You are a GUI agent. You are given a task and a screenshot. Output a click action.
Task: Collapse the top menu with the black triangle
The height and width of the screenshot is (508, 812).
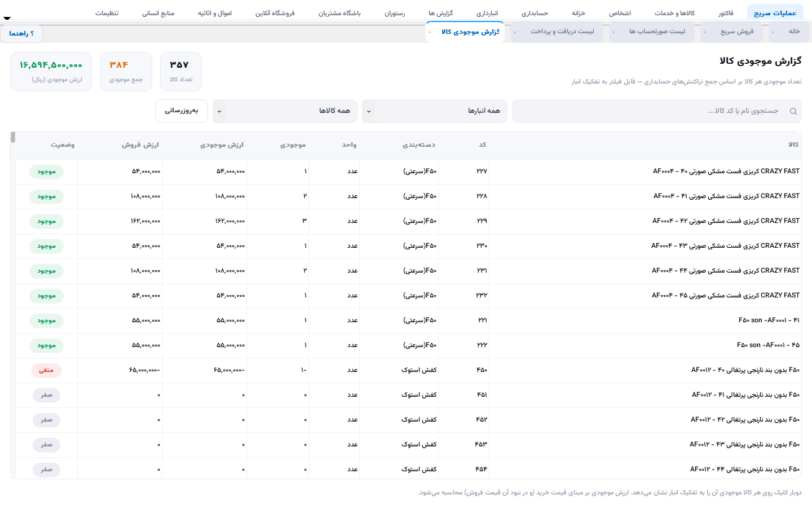click(7, 18)
